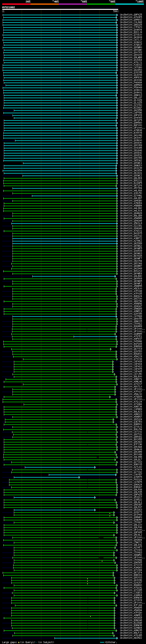Select hit label UniRef100_Q9LW88
This screenshot has width=146, height=644.
click(x=131, y=58)
